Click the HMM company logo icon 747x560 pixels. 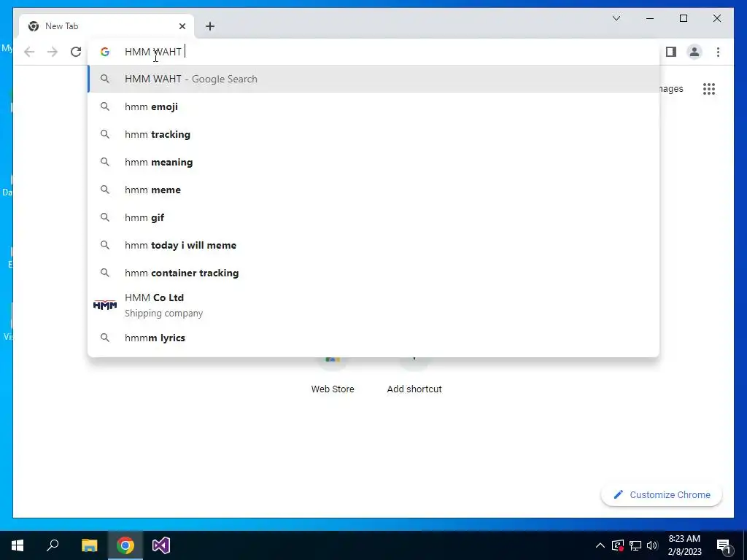click(105, 306)
